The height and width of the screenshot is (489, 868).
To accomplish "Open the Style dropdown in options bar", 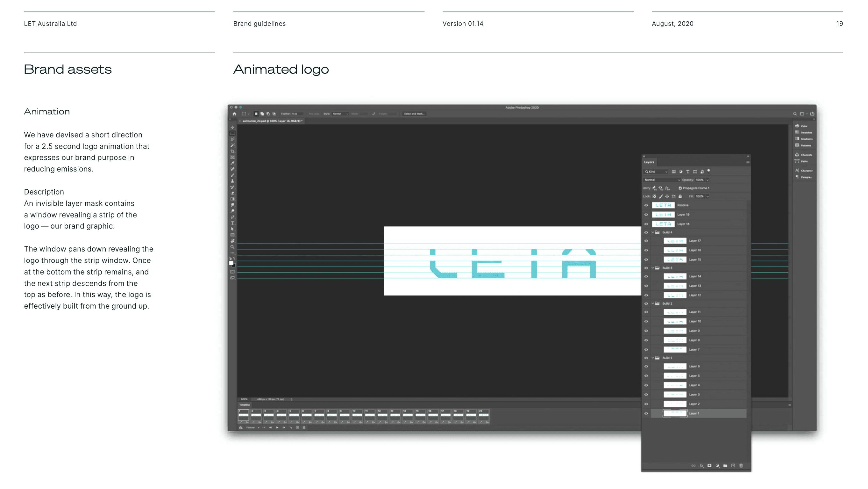I will pyautogui.click(x=340, y=114).
